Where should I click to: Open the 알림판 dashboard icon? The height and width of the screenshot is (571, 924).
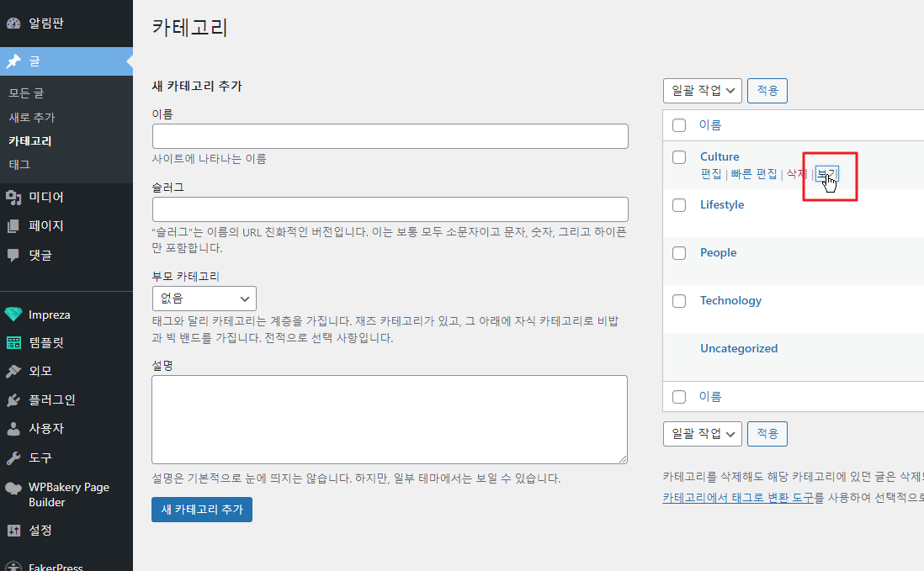click(13, 24)
